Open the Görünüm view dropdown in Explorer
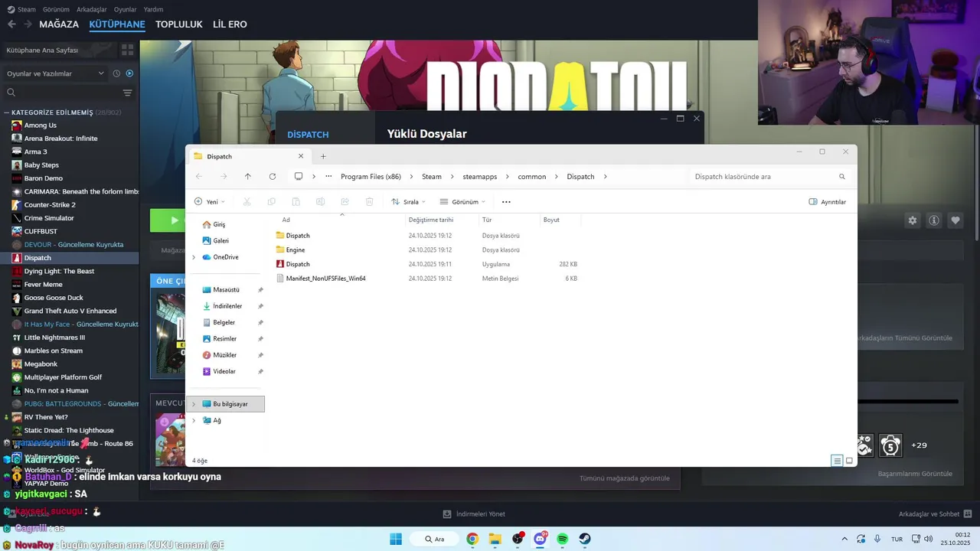Viewport: 980px width, 551px height. [x=463, y=202]
